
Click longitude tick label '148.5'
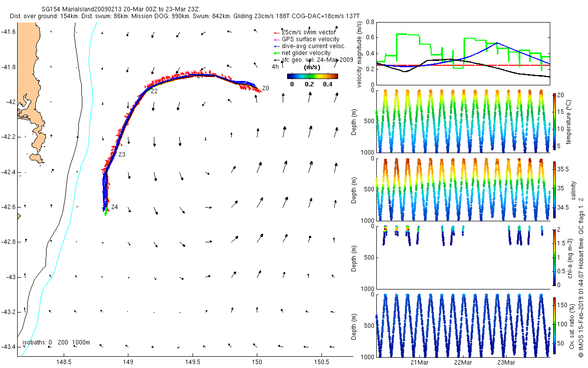coord(65,362)
